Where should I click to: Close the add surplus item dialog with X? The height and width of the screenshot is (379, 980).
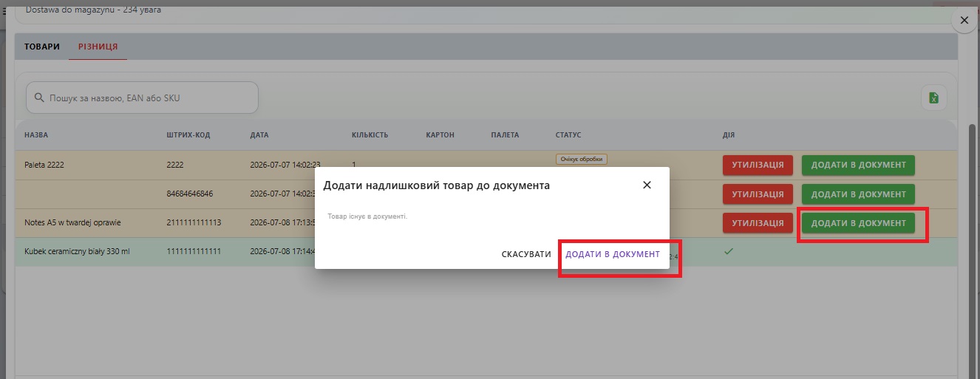point(647,185)
